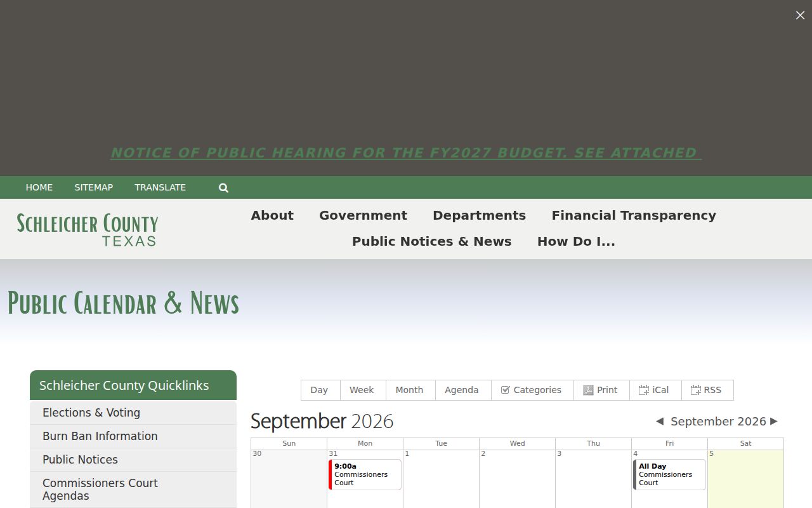Open the Financial Transparency menu

(x=634, y=215)
